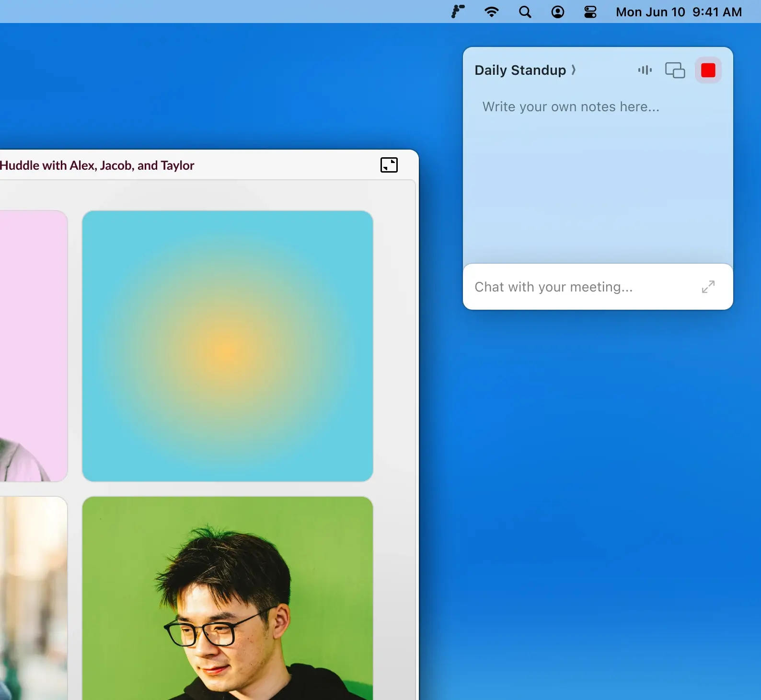Expand the huddle window to full screen
Screen dimensions: 761x700
click(389, 165)
